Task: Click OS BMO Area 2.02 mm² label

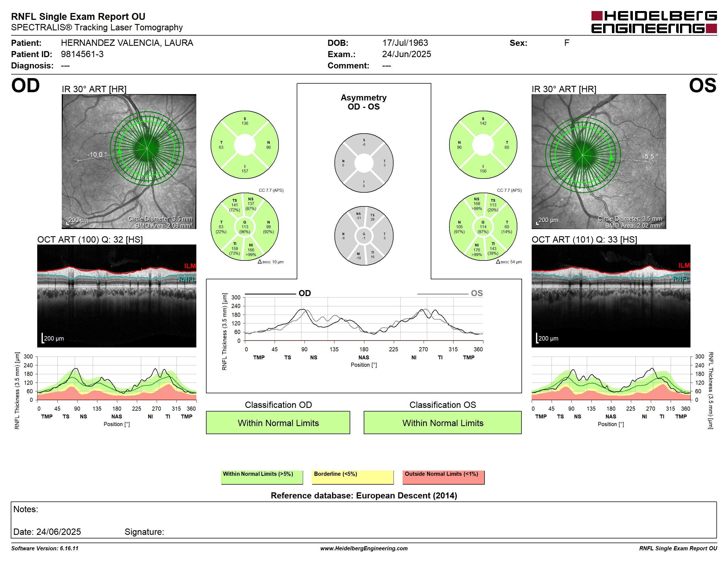Action: (x=633, y=225)
